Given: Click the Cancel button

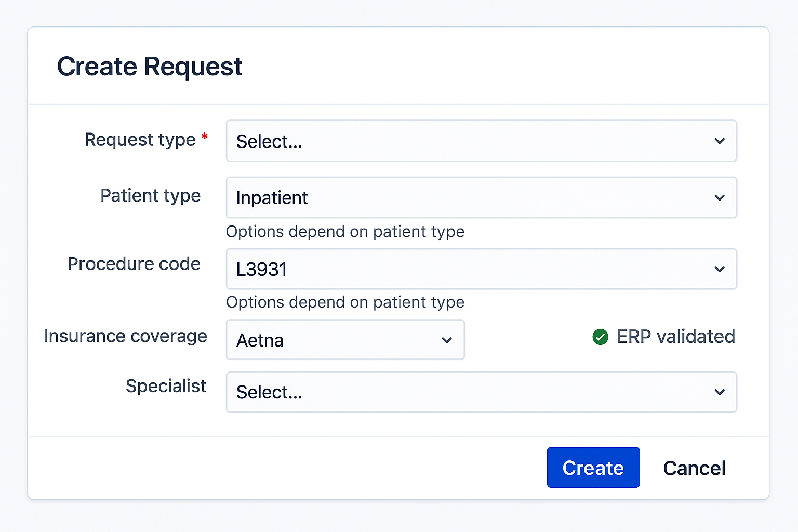Looking at the screenshot, I should click(694, 468).
